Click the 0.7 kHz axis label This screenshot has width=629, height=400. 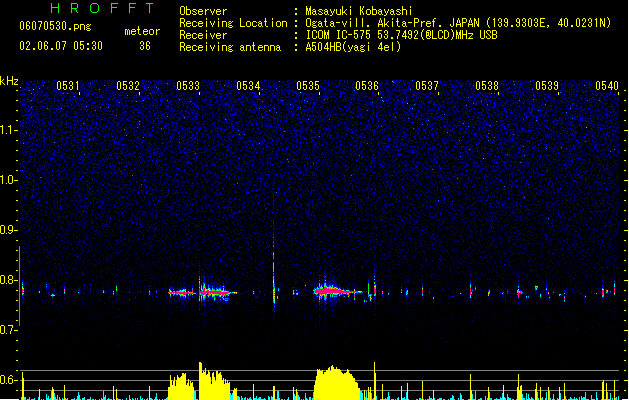click(8, 330)
